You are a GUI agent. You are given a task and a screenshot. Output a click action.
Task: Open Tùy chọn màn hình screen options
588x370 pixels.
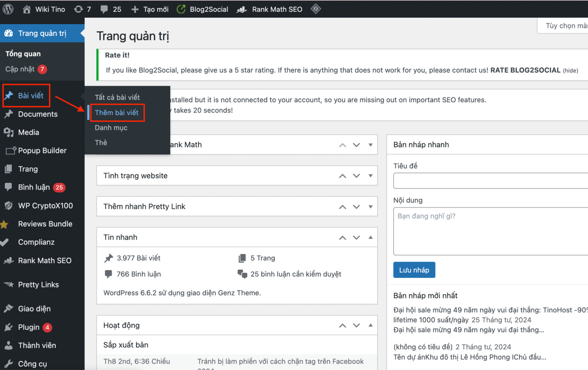pyautogui.click(x=563, y=26)
